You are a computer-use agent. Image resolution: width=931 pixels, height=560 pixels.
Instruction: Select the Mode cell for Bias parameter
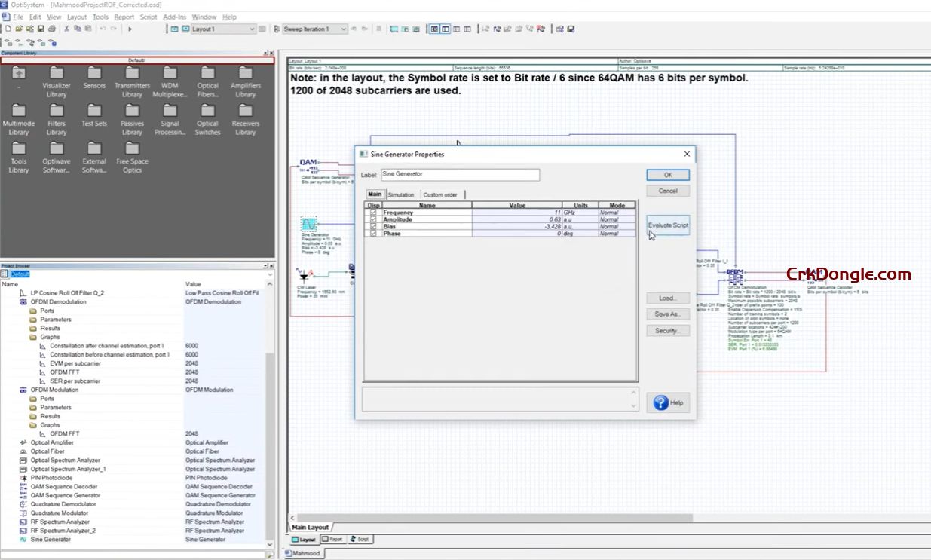pyautogui.click(x=617, y=227)
